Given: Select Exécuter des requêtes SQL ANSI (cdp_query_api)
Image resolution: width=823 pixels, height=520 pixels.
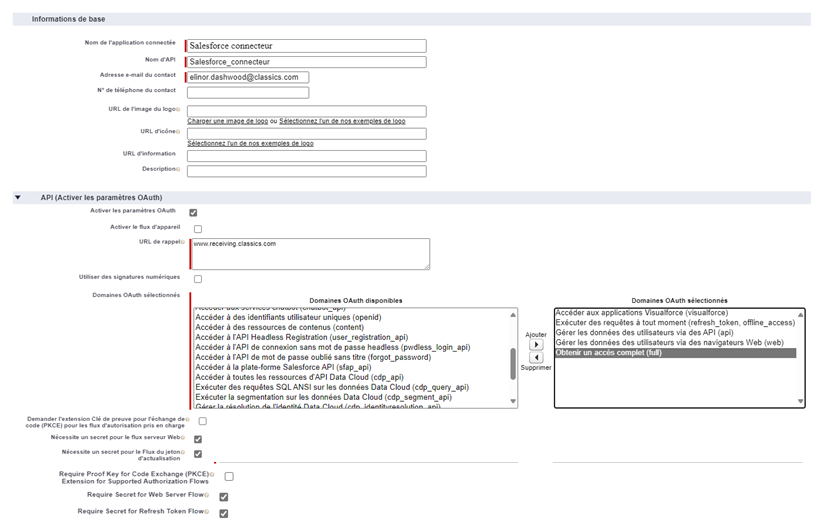Looking at the screenshot, I should pyautogui.click(x=332, y=387).
